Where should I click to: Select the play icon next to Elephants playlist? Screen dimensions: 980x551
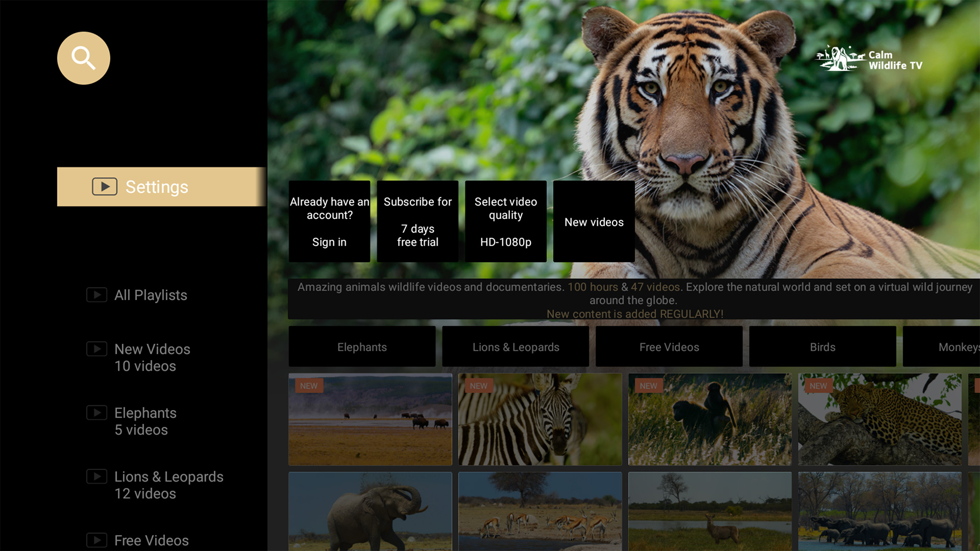pos(96,413)
